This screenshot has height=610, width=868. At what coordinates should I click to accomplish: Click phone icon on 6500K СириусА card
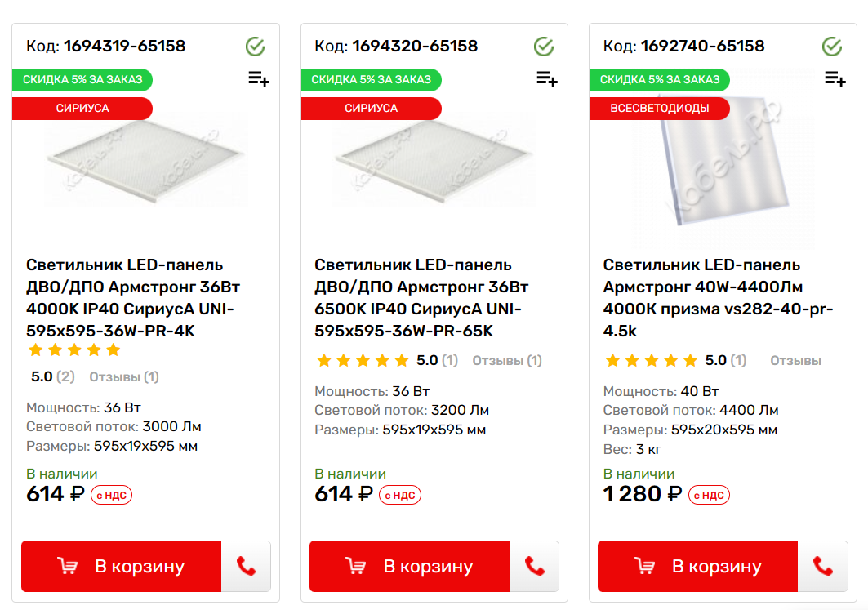point(534,566)
